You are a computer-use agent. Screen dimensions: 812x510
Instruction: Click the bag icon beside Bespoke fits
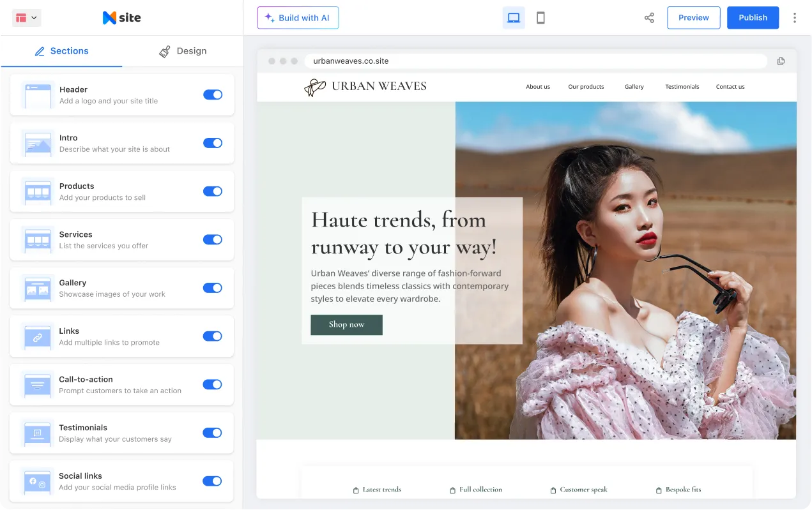[x=659, y=490]
